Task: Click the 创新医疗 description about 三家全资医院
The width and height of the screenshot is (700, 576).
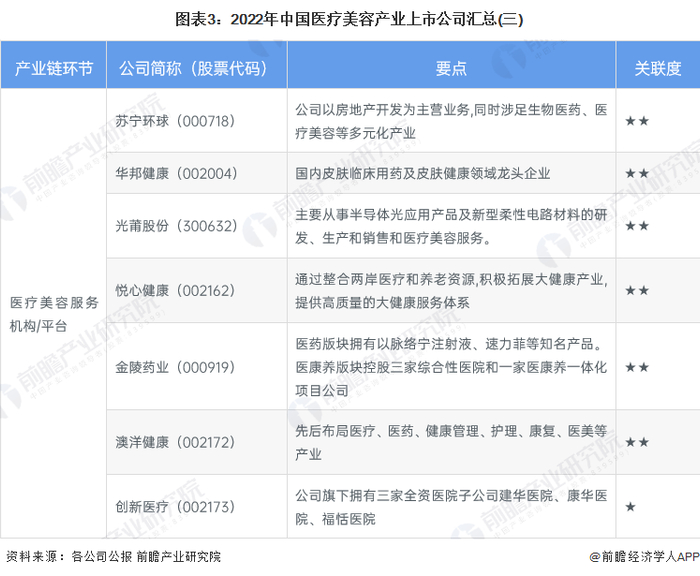Action: pos(451,507)
